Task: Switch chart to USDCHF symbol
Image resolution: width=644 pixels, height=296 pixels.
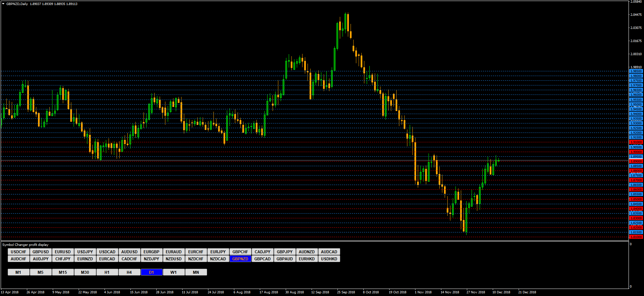Action: (18, 252)
